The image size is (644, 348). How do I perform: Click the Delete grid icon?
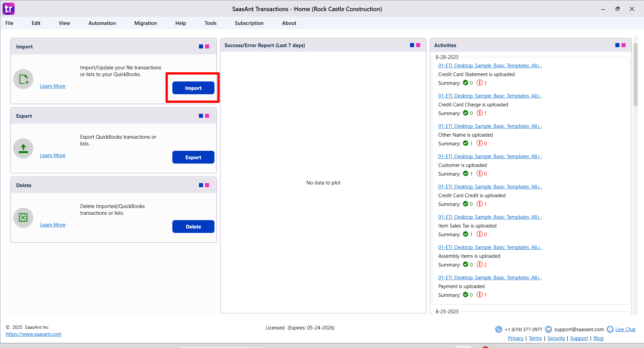click(23, 218)
